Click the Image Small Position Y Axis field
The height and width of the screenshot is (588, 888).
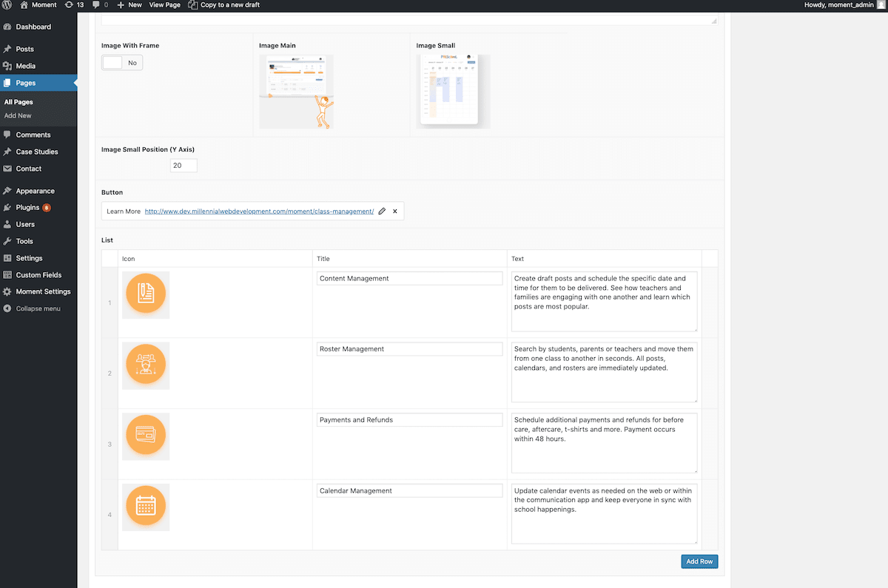[184, 166]
